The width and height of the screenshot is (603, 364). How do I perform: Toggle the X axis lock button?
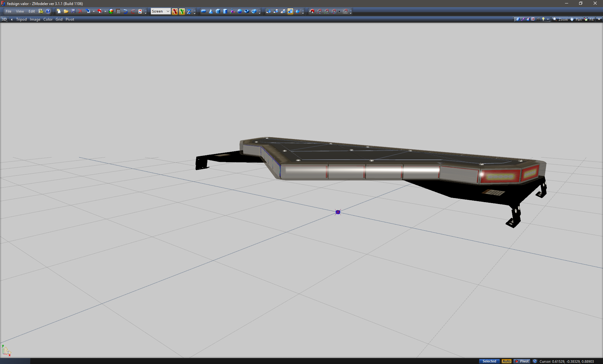[175, 12]
